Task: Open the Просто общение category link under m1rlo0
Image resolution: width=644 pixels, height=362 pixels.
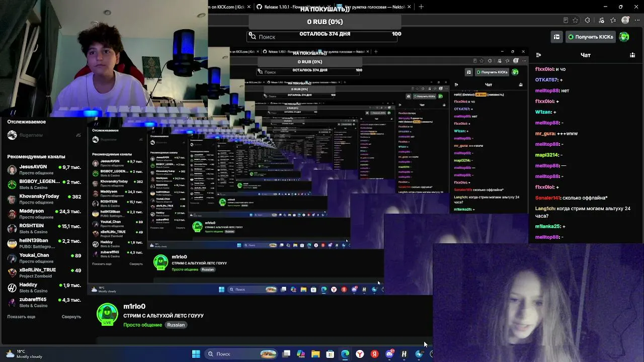Action: (x=143, y=325)
